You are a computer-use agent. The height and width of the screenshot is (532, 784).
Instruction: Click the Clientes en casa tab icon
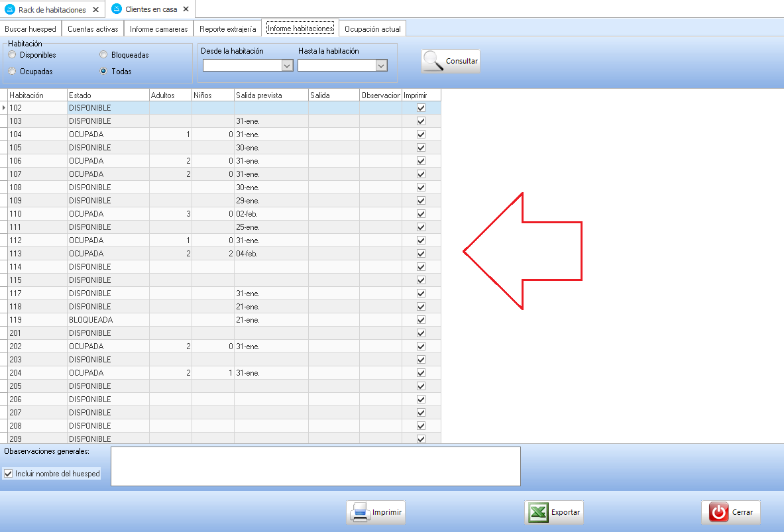tap(117, 9)
